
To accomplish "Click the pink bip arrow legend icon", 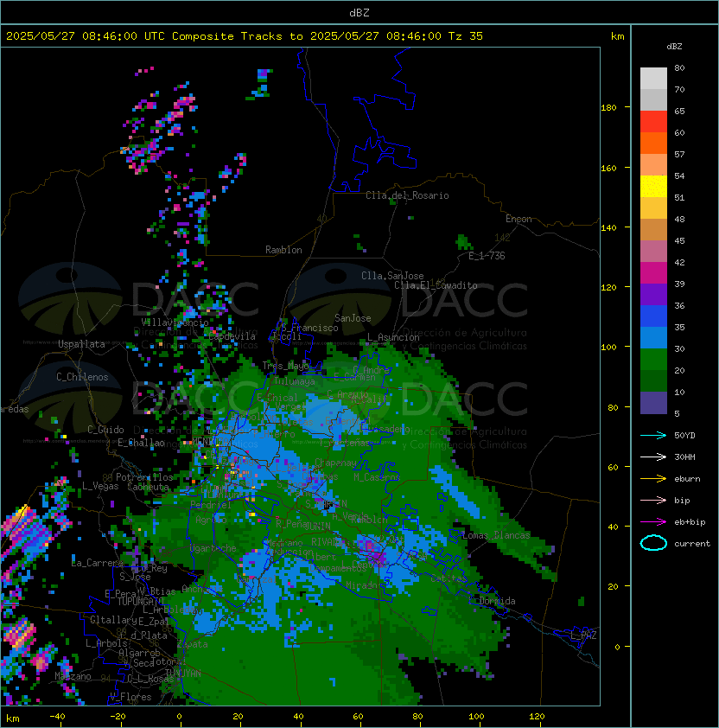I will 653,500.
